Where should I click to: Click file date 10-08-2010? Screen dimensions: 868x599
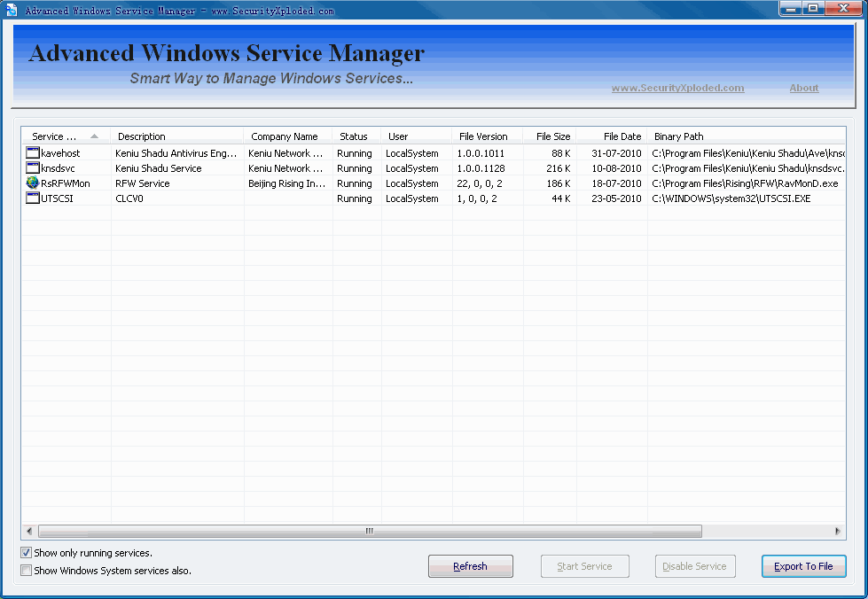click(x=616, y=168)
